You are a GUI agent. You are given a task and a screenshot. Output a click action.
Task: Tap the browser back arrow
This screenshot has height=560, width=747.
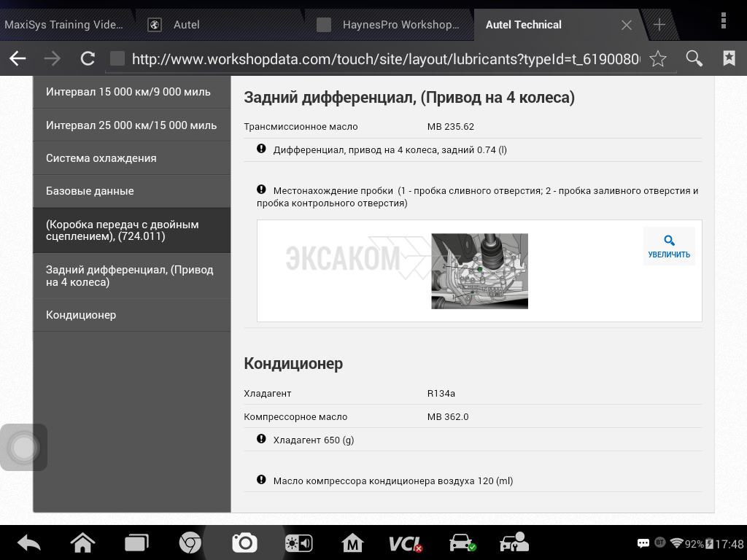tap(18, 59)
